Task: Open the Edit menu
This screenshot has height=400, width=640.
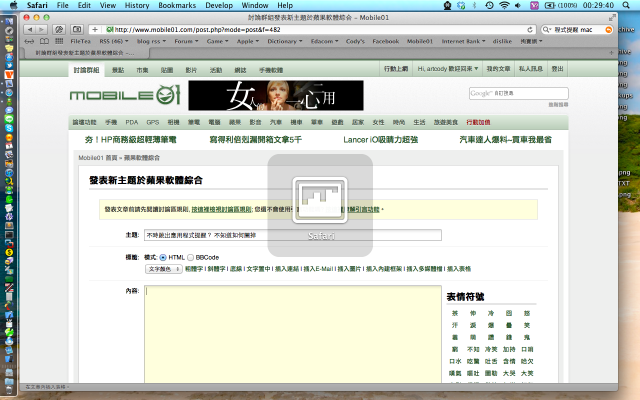Action: (84, 5)
